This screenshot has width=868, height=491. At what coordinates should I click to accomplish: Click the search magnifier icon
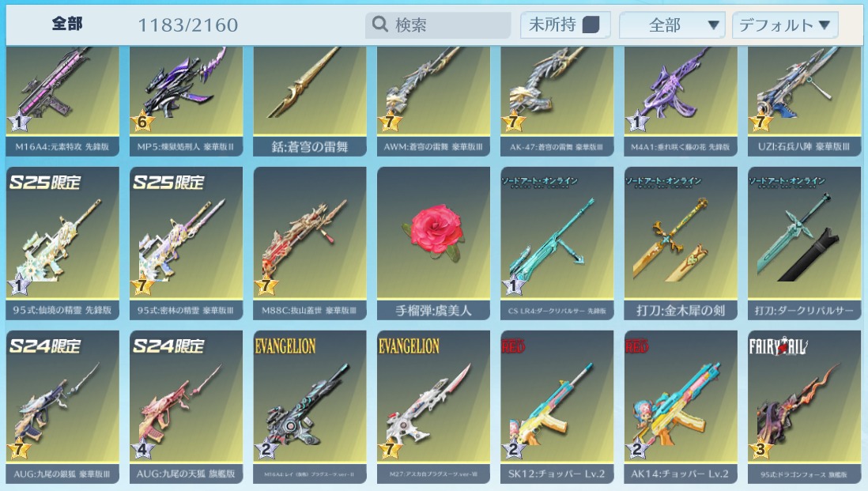click(379, 24)
